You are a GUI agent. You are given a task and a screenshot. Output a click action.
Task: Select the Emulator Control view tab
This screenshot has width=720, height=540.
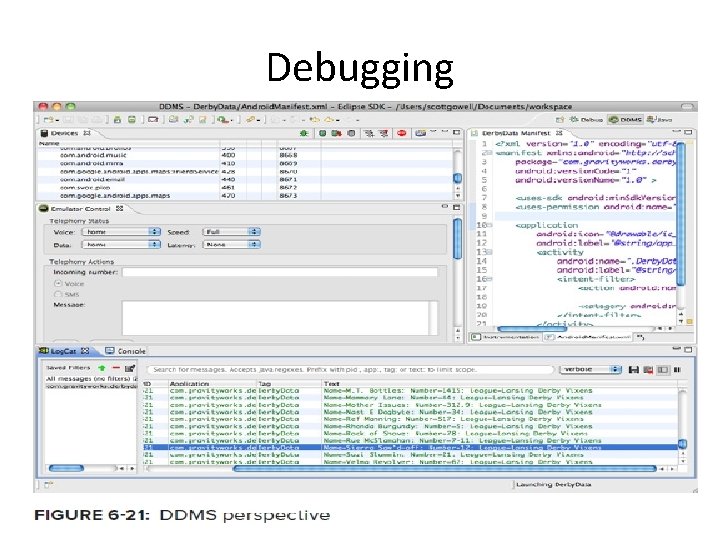81,208
